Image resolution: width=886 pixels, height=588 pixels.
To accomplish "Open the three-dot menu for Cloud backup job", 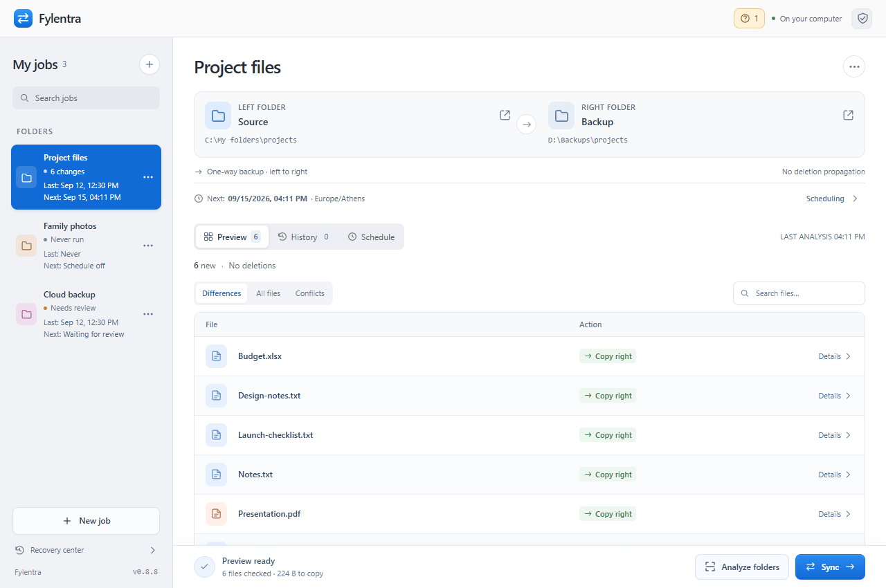I will pyautogui.click(x=148, y=314).
